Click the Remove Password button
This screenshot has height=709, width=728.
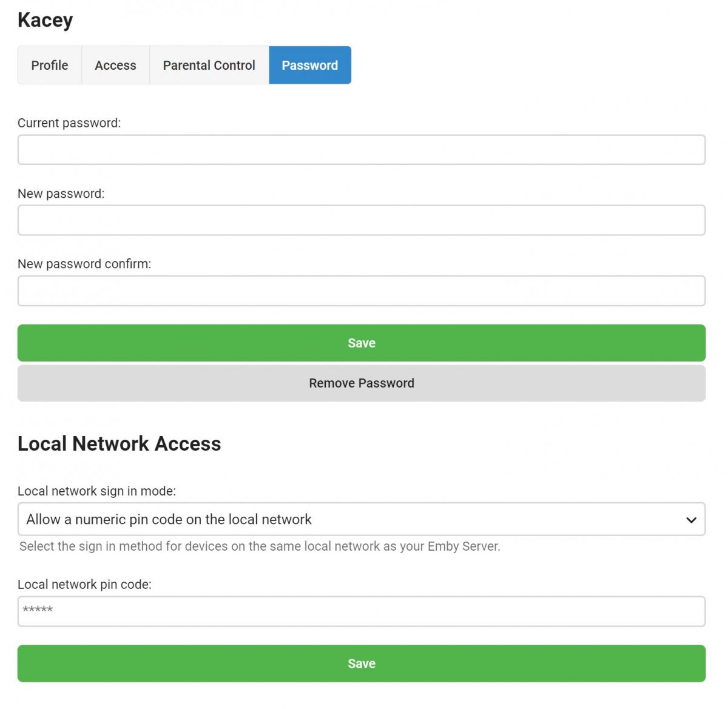361,383
